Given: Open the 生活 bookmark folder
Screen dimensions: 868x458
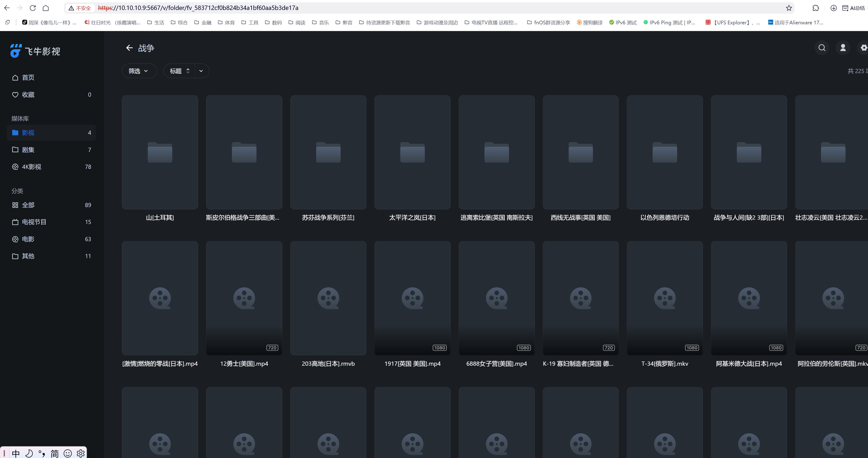Looking at the screenshot, I should (x=156, y=22).
